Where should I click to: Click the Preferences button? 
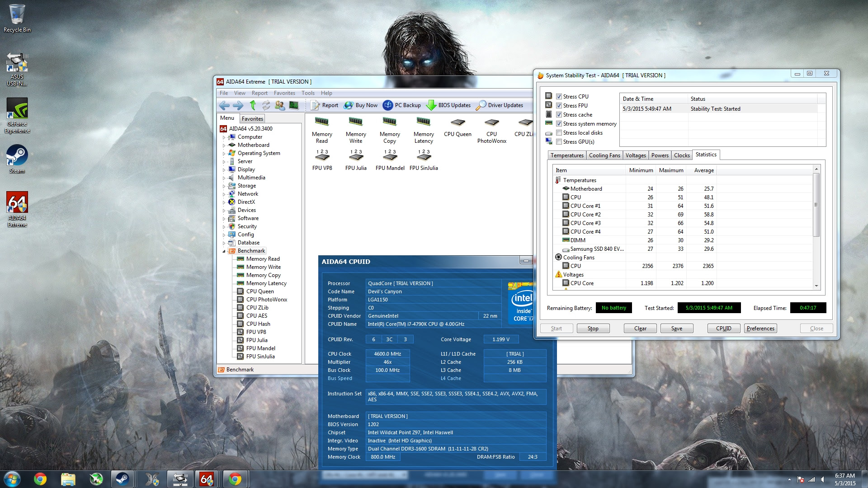(x=760, y=328)
